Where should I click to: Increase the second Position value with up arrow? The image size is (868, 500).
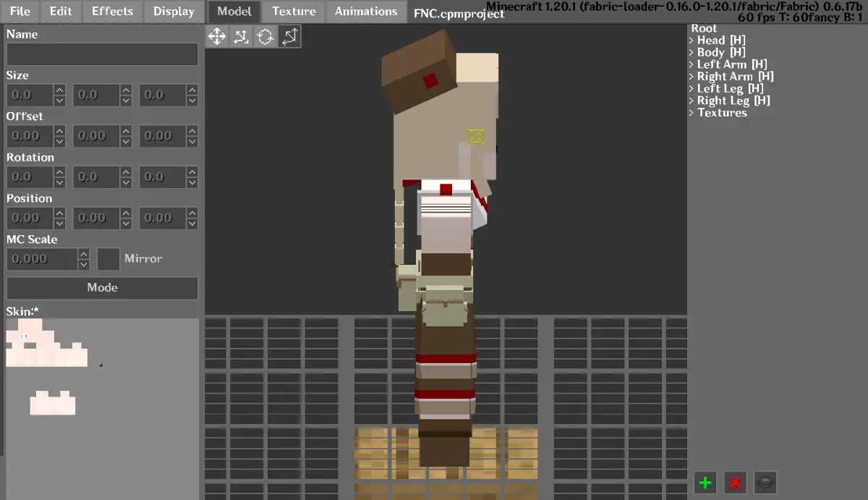coord(126,213)
